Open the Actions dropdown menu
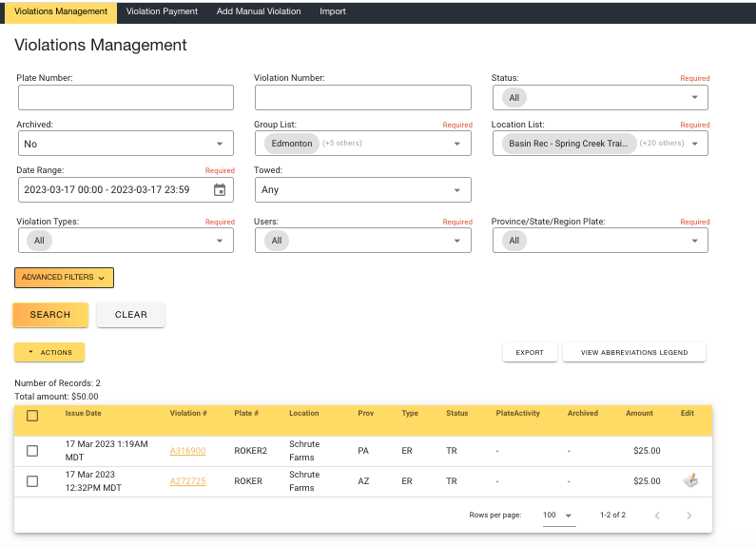The height and width of the screenshot is (546, 756). (49, 352)
